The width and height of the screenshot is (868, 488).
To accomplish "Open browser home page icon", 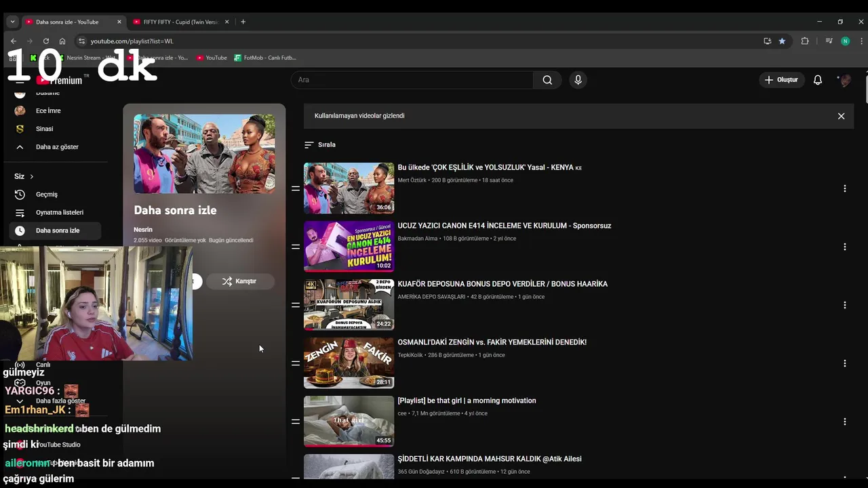I will 62,41.
